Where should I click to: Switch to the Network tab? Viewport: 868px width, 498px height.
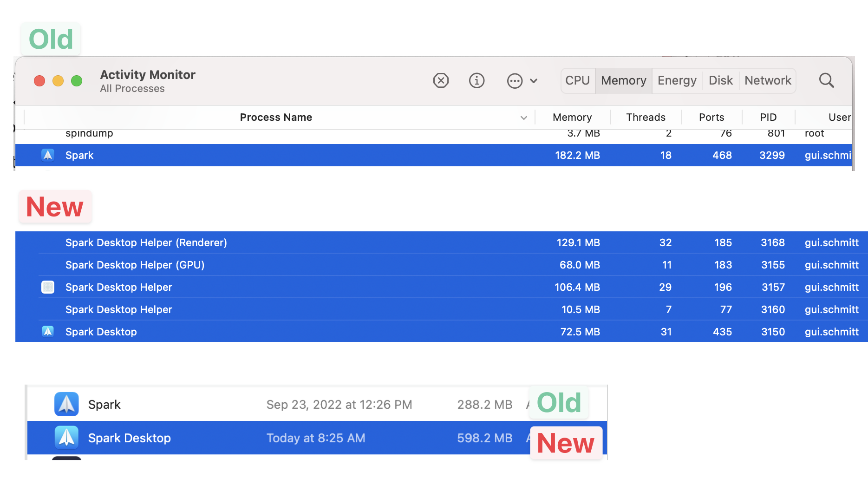point(768,80)
